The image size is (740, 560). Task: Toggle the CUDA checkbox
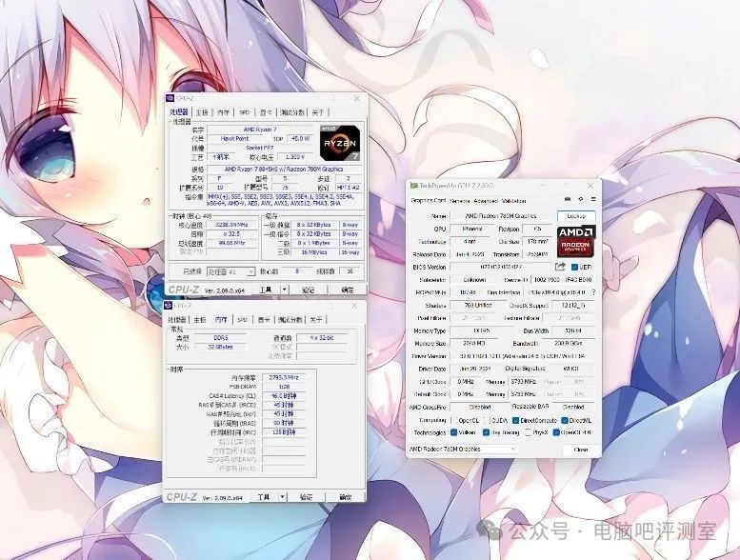click(488, 420)
